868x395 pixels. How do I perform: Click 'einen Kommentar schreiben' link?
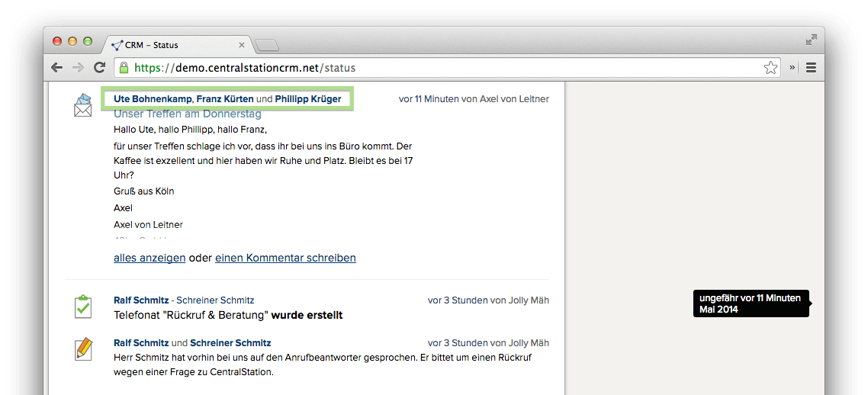click(285, 258)
